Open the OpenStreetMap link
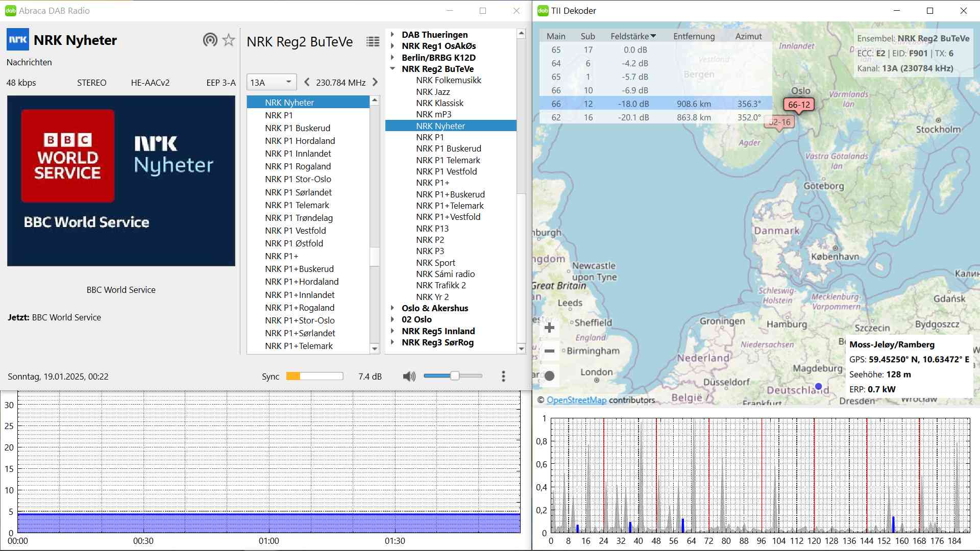The height and width of the screenshot is (551, 980). tap(576, 400)
